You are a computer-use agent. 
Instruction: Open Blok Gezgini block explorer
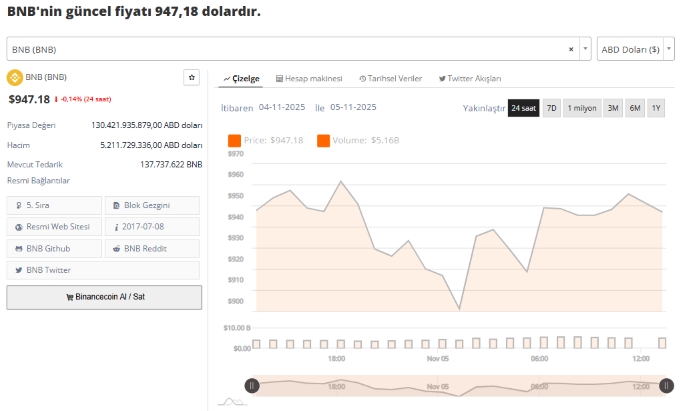pos(153,205)
